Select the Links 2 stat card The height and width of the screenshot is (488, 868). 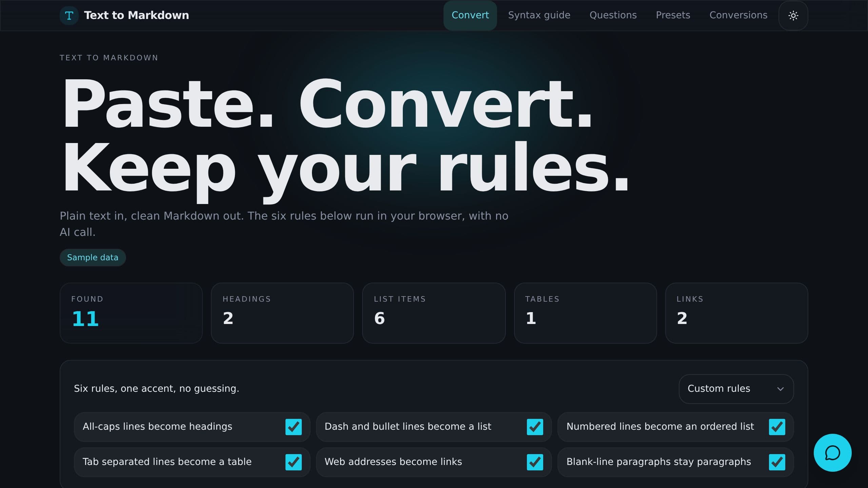736,313
